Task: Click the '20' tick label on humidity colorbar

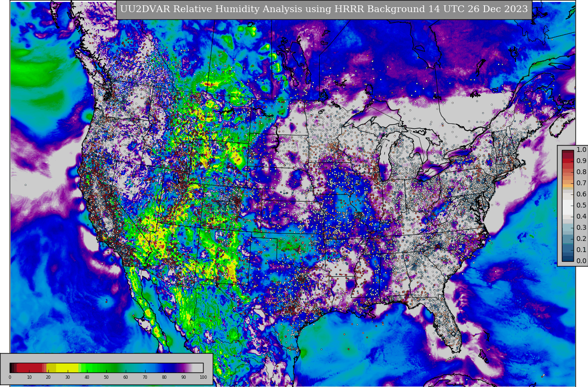Action: pos(48,377)
